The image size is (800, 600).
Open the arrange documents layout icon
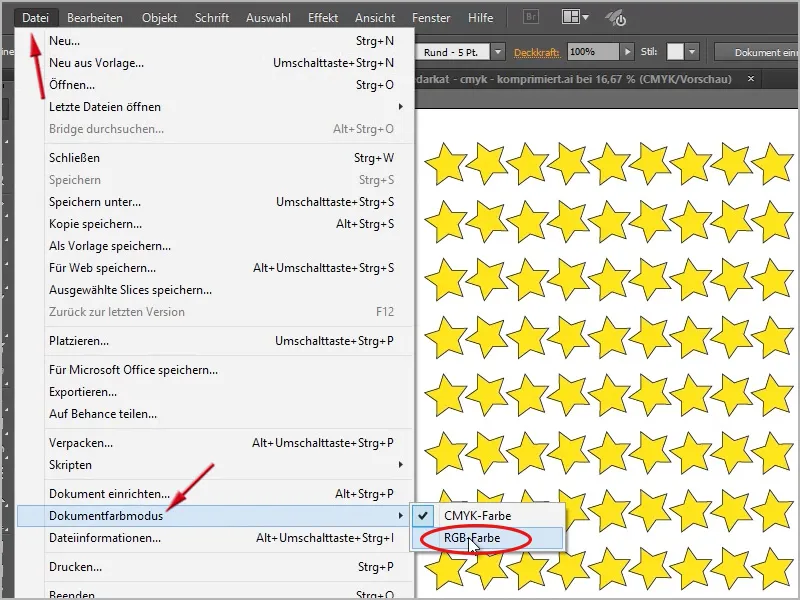[x=575, y=17]
